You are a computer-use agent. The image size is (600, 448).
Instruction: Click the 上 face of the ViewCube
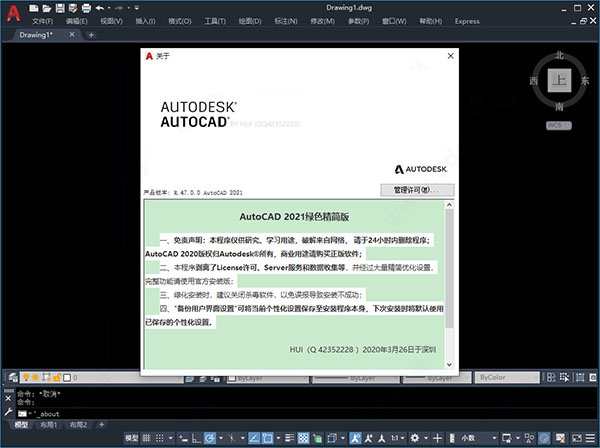click(559, 80)
